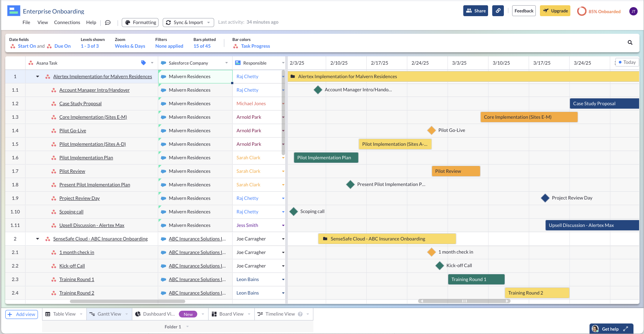Open the View menu

click(x=43, y=23)
